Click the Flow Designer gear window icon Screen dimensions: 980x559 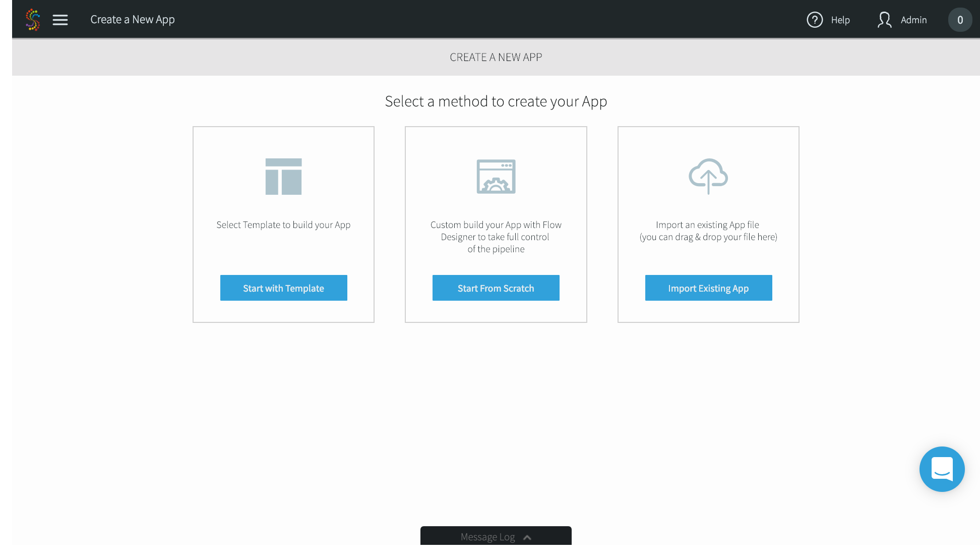(x=496, y=177)
